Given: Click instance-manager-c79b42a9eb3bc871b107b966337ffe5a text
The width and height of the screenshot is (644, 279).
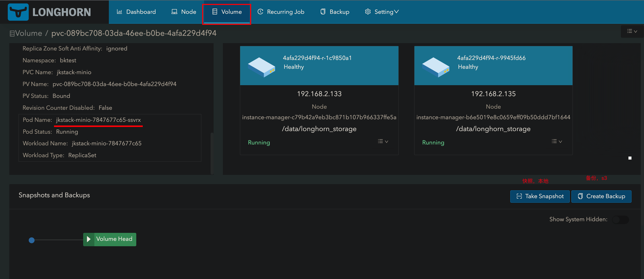Looking at the screenshot, I should coord(319,117).
